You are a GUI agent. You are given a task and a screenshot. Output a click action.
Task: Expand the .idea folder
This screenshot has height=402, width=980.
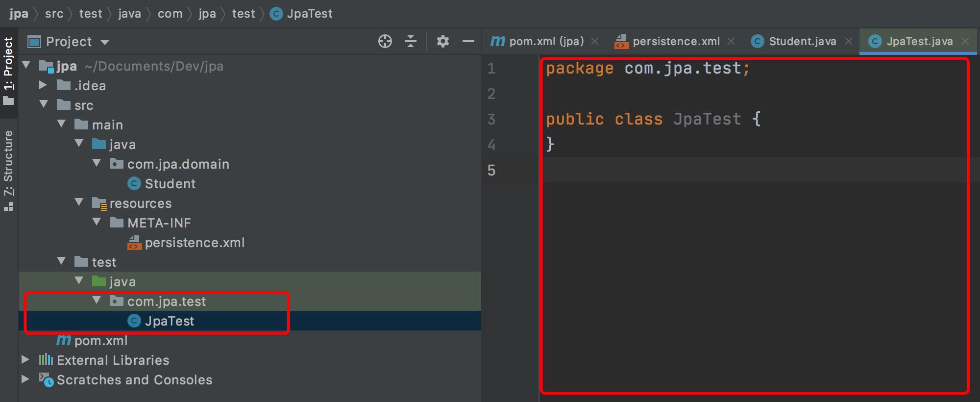pyautogui.click(x=43, y=85)
